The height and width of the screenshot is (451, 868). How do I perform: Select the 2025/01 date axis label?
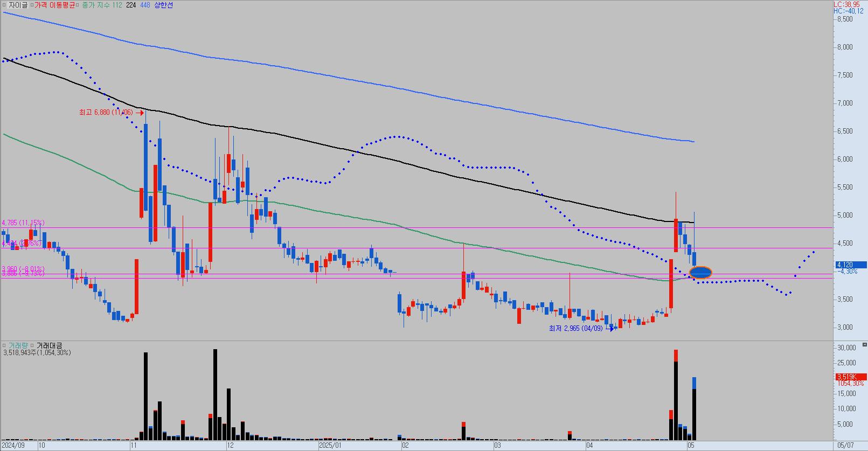tap(330, 446)
